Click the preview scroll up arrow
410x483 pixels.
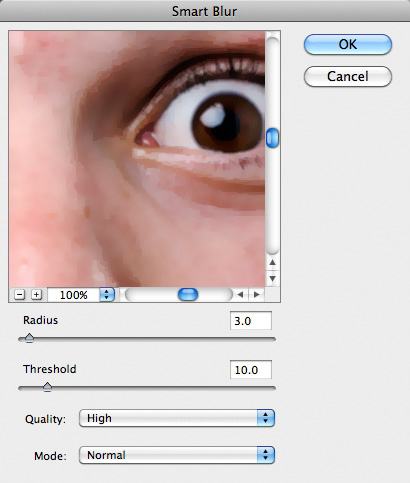coord(272,262)
